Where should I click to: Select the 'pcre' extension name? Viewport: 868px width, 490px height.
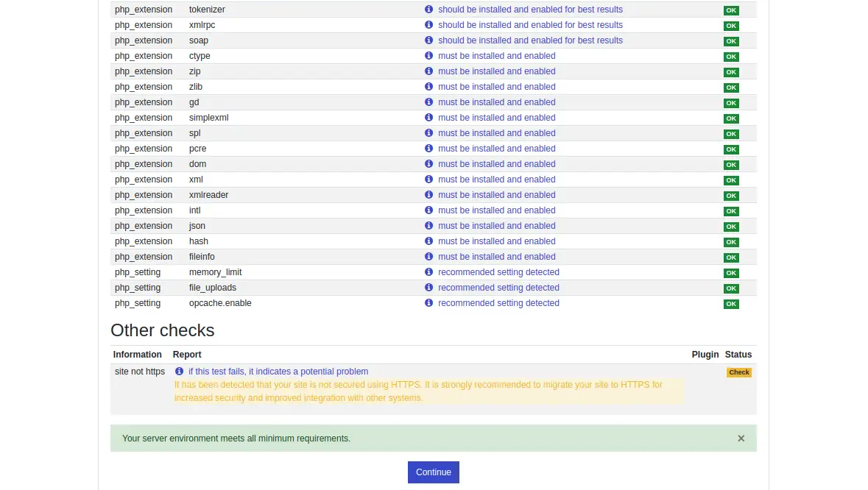[x=197, y=149]
